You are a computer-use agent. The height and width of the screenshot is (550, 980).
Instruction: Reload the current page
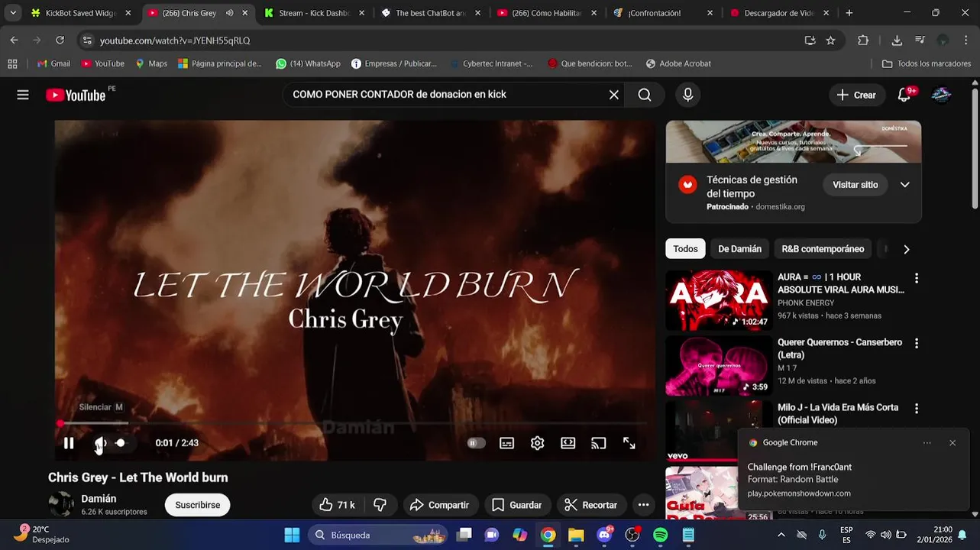tap(60, 40)
